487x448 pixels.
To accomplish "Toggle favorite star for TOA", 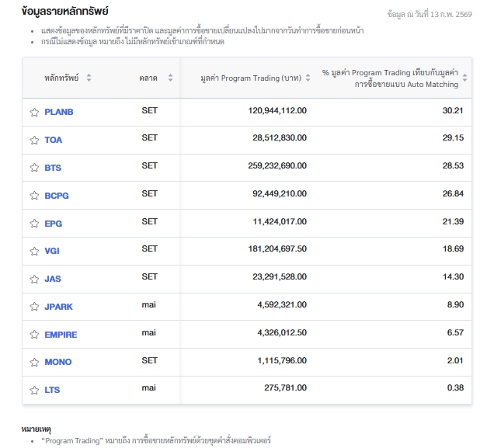I will [x=34, y=141].
